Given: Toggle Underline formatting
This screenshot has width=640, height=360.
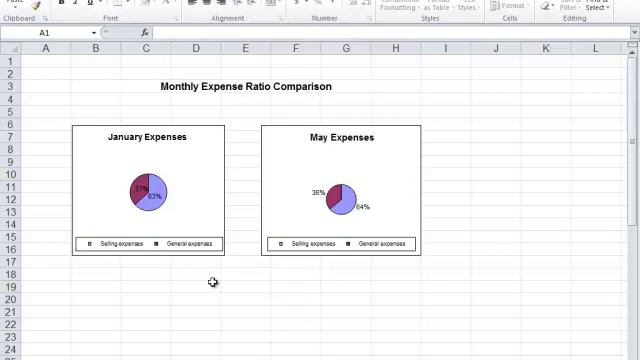Looking at the screenshot, I should (x=90, y=2).
